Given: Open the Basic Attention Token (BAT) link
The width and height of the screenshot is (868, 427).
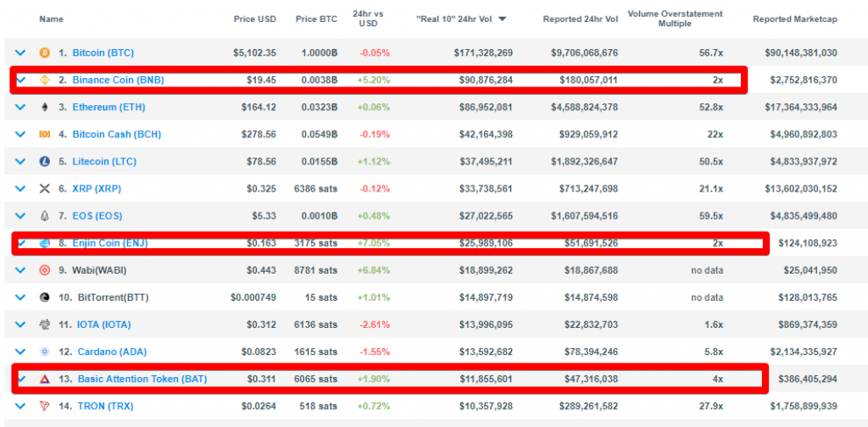Looking at the screenshot, I should (x=142, y=379).
